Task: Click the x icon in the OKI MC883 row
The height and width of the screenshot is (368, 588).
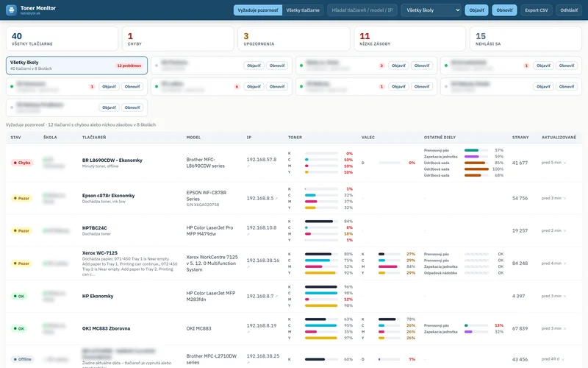Action: coord(564,328)
